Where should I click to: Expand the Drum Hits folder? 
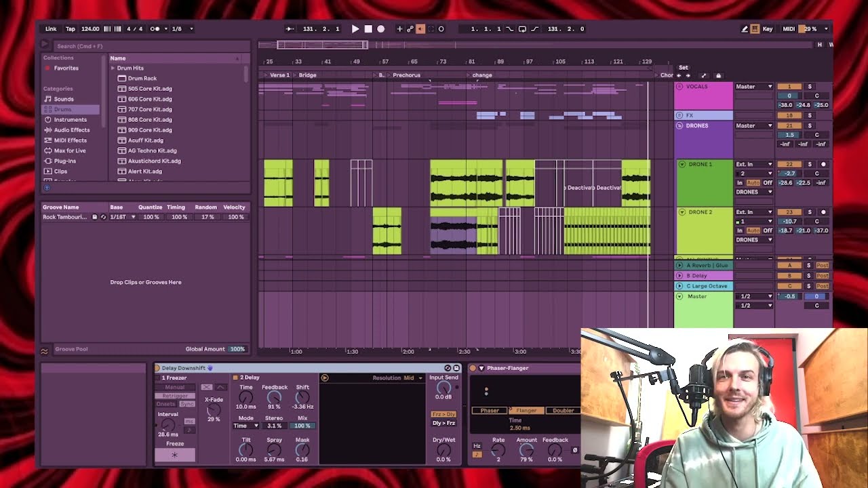tap(113, 68)
